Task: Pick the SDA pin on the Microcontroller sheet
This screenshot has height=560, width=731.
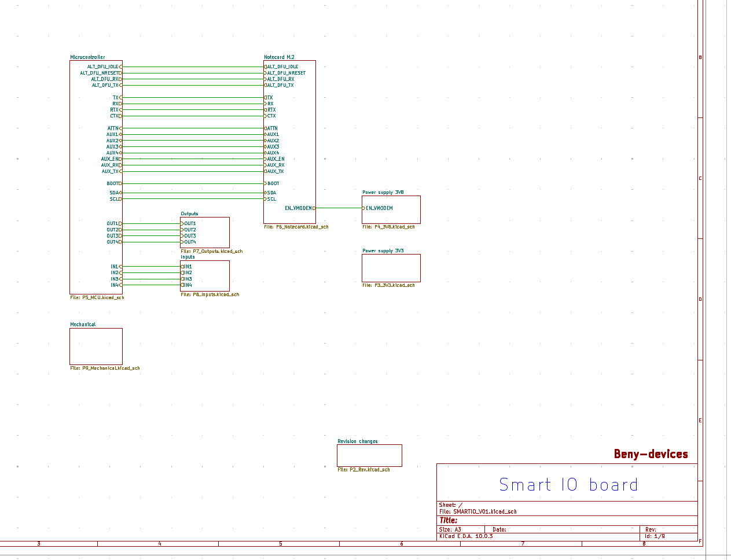Action: click(115, 193)
